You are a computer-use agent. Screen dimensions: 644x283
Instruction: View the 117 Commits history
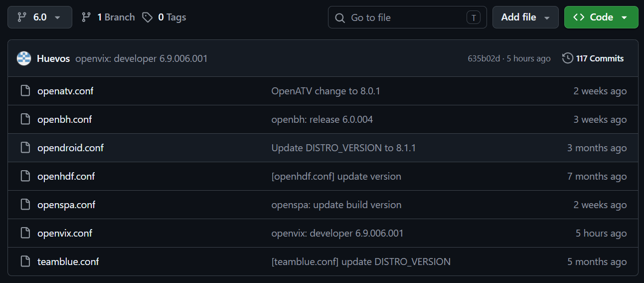coord(593,58)
